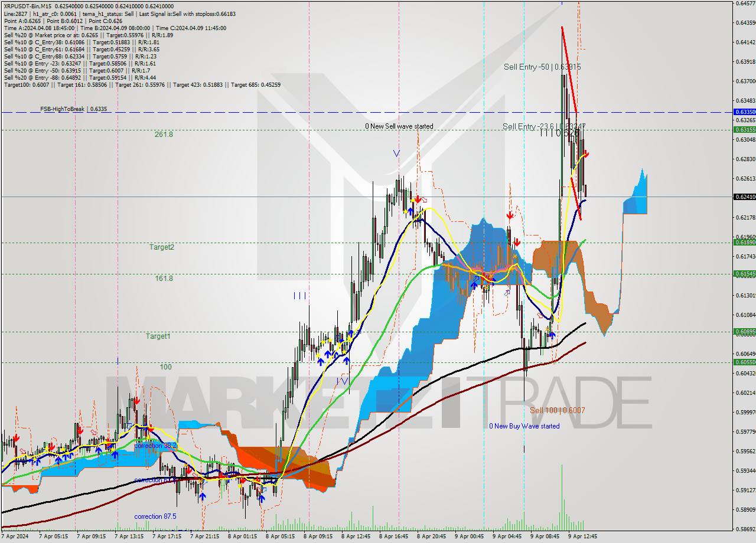Select the 'Sell %20 @ Entry -88: 0.64892' row
The image size is (756, 543).
(80, 77)
